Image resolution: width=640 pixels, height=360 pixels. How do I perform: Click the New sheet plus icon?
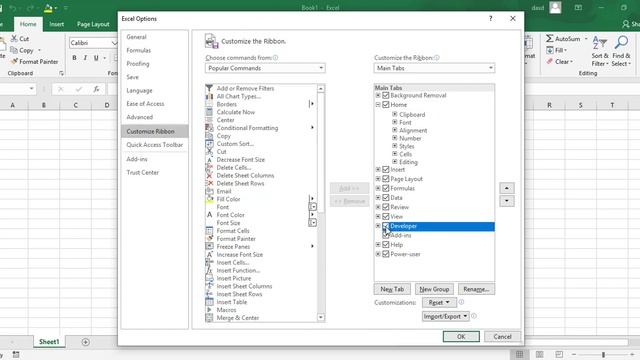pyautogui.click(x=85, y=342)
